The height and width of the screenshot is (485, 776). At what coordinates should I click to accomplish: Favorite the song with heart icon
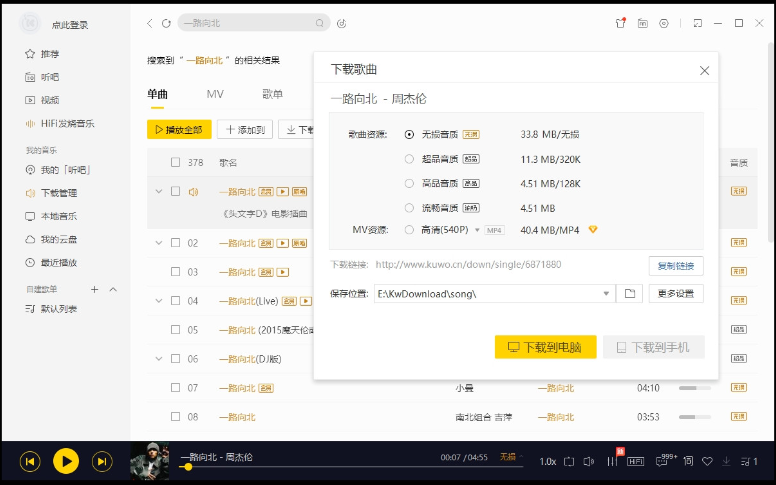pyautogui.click(x=707, y=461)
